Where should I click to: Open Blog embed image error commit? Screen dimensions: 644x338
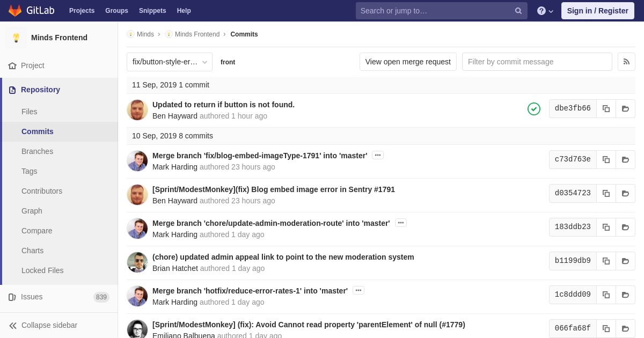(274, 189)
